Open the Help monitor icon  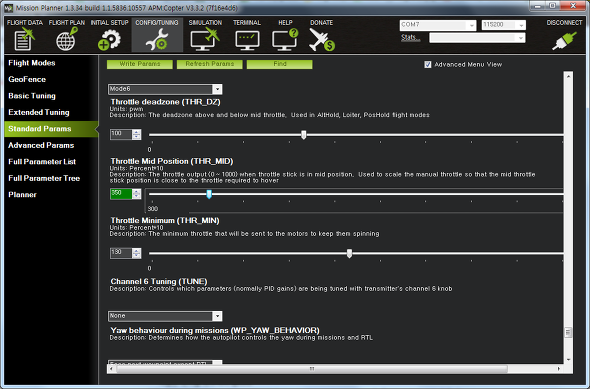(x=285, y=40)
